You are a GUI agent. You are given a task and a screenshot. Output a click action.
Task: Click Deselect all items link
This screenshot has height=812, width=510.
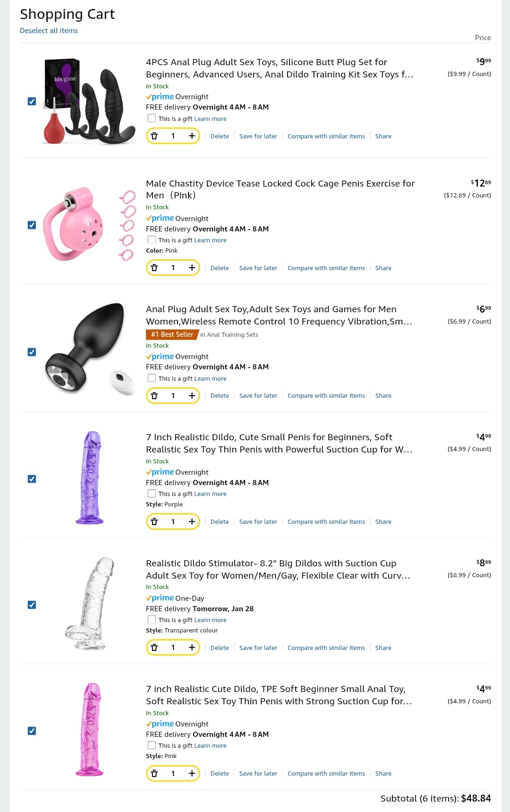(49, 31)
